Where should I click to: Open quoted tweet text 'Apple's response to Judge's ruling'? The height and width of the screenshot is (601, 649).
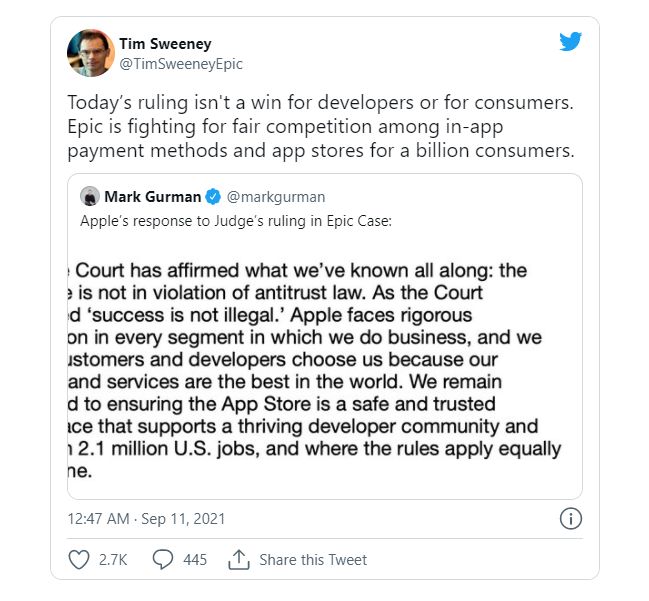pyautogui.click(x=236, y=221)
